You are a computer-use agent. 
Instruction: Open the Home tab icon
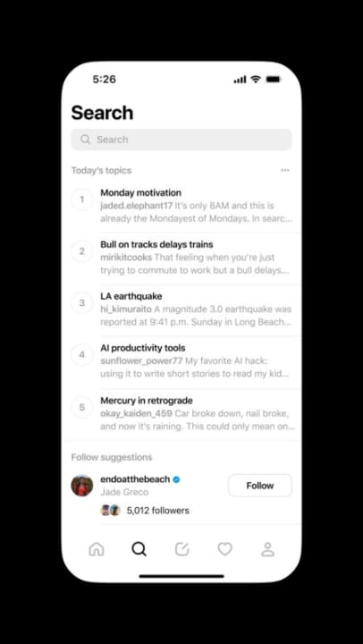[x=97, y=549]
